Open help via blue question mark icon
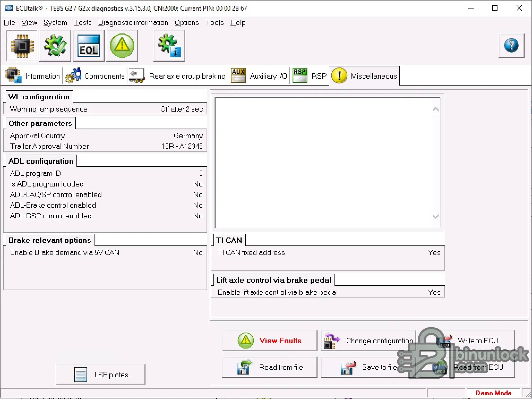This screenshot has height=399, width=532. pyautogui.click(x=511, y=45)
